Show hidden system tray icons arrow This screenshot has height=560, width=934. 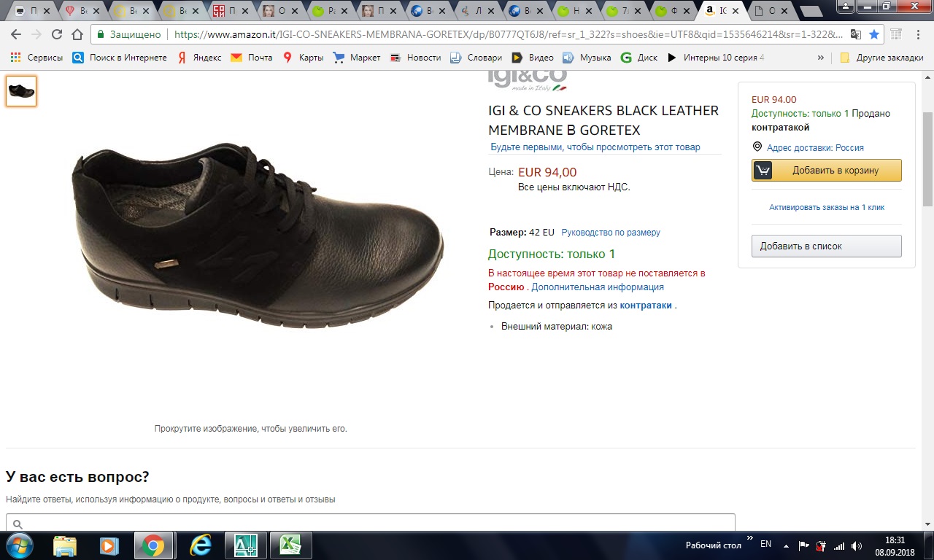786,545
